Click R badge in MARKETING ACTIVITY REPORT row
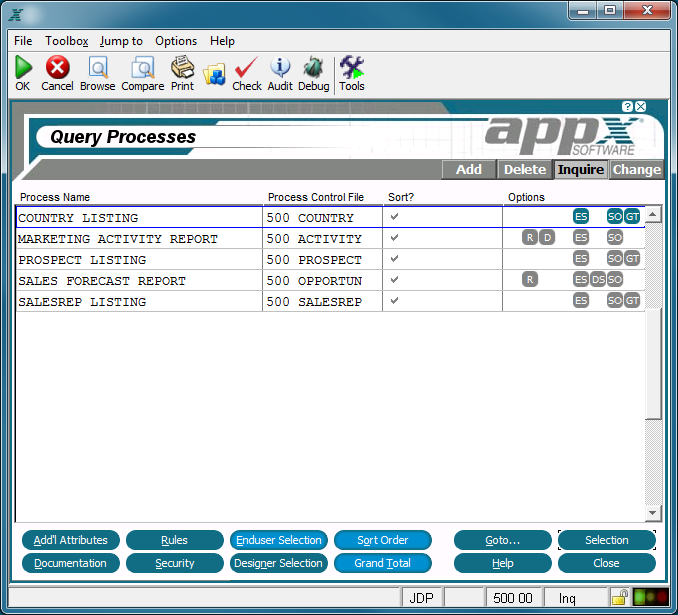 click(530, 237)
